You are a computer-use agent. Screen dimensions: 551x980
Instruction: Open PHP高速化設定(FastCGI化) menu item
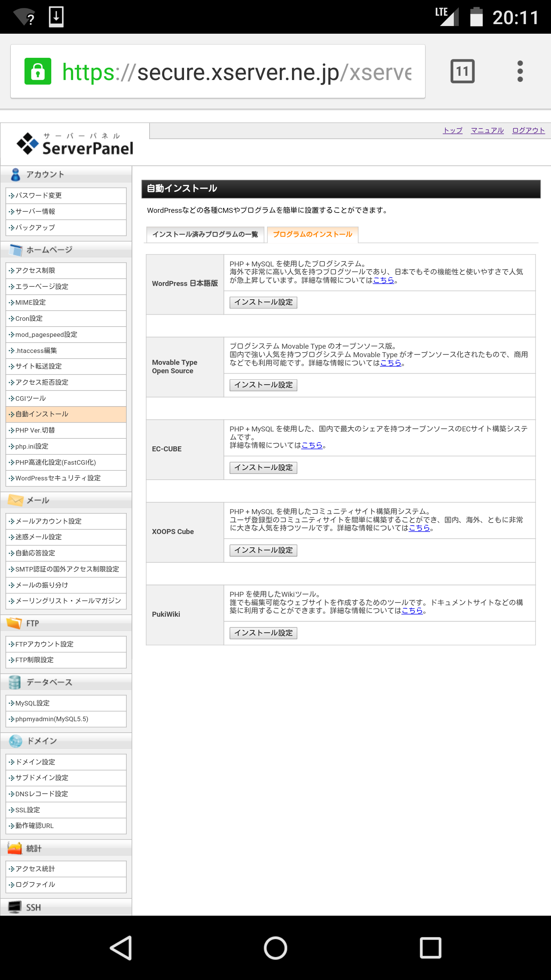tap(66, 462)
